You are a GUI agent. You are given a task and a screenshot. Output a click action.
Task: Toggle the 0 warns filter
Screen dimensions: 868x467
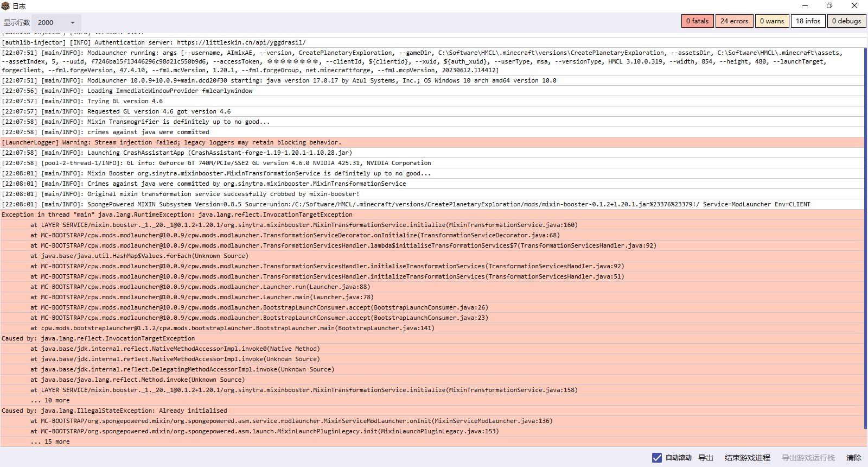point(771,21)
